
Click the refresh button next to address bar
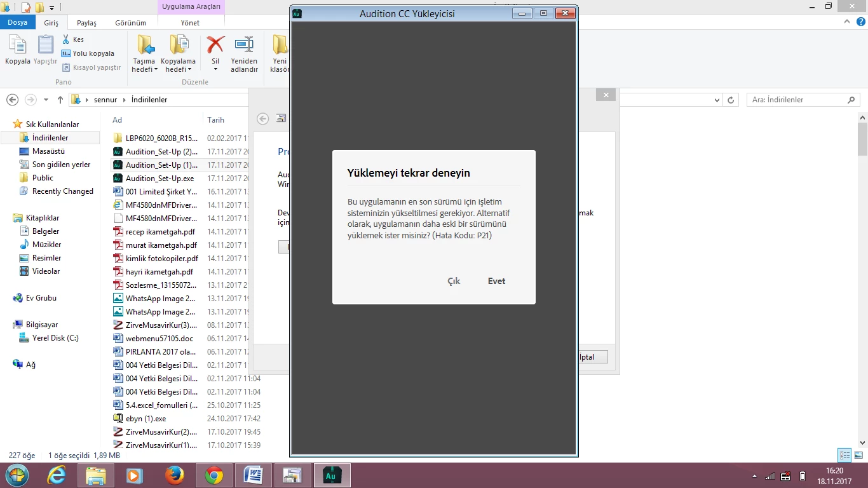point(731,100)
